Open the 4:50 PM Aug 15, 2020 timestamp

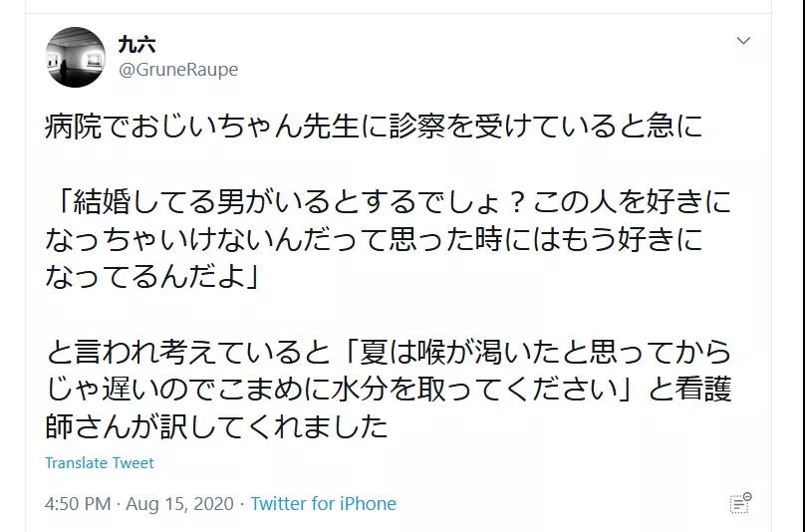pos(136,504)
